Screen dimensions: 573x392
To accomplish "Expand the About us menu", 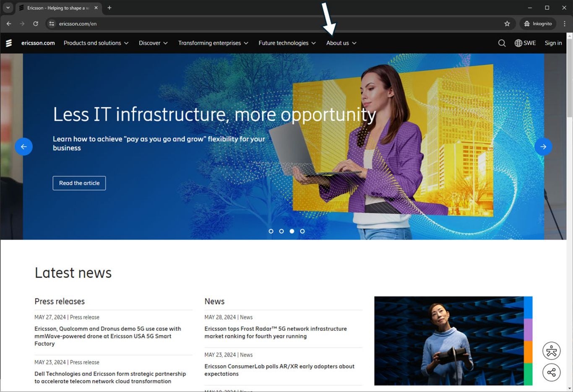I will [341, 43].
